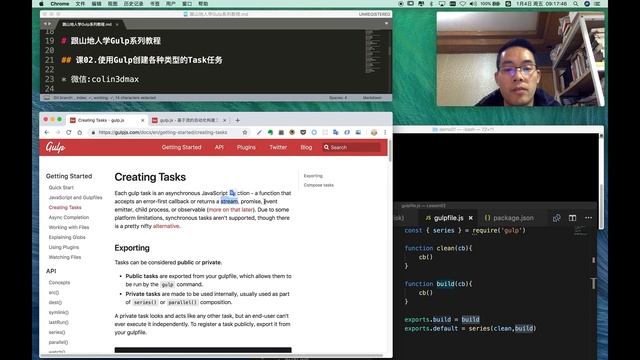Click the search magnifier in Gulp header
The height and width of the screenshot is (360, 640).
326,147
